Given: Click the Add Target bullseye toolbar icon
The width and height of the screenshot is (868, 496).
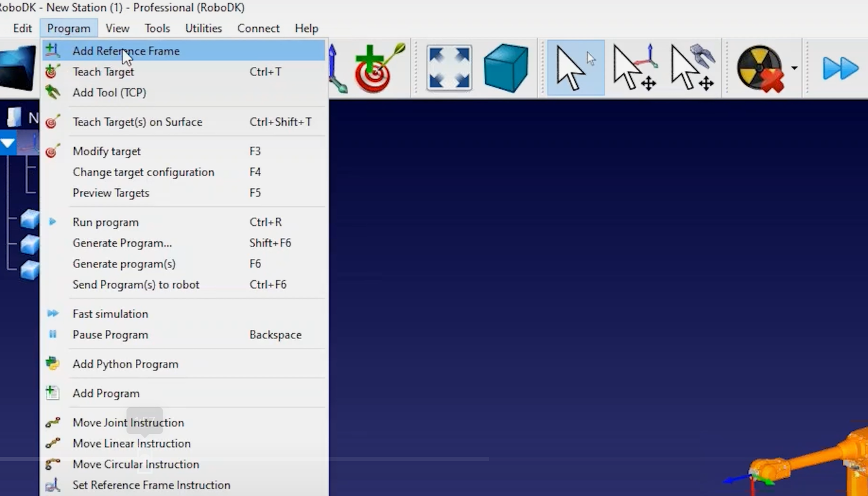Looking at the screenshot, I should click(x=380, y=68).
